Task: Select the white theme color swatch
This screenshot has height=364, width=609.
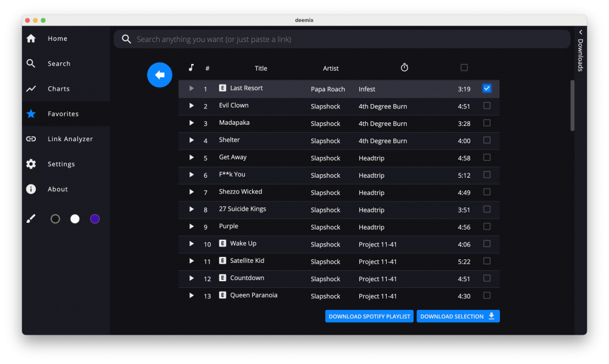Action: click(x=75, y=219)
